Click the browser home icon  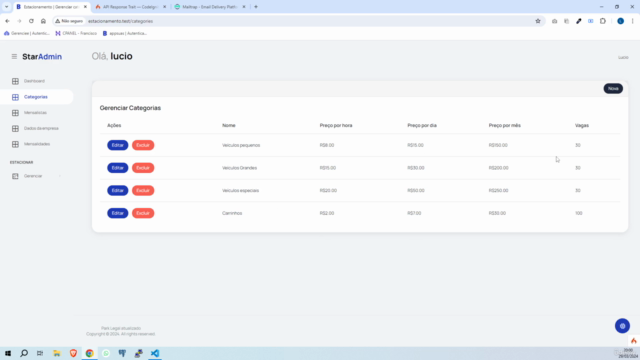pyautogui.click(x=43, y=21)
